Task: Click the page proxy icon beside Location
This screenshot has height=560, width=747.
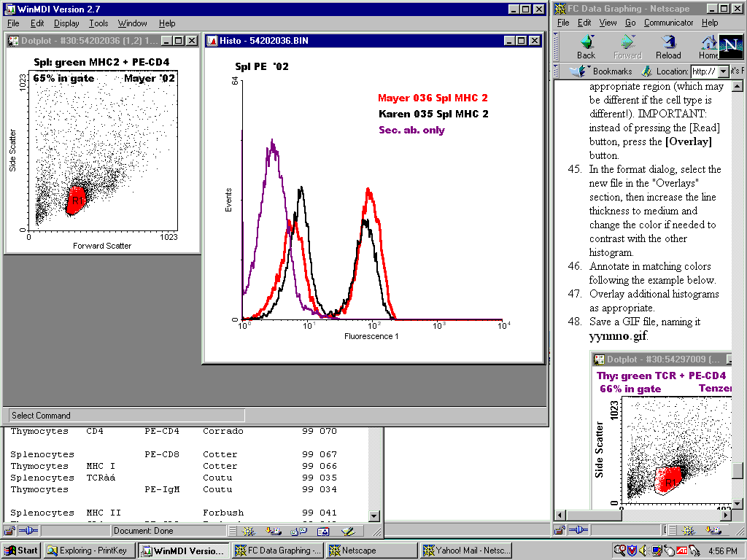Action: pos(646,71)
